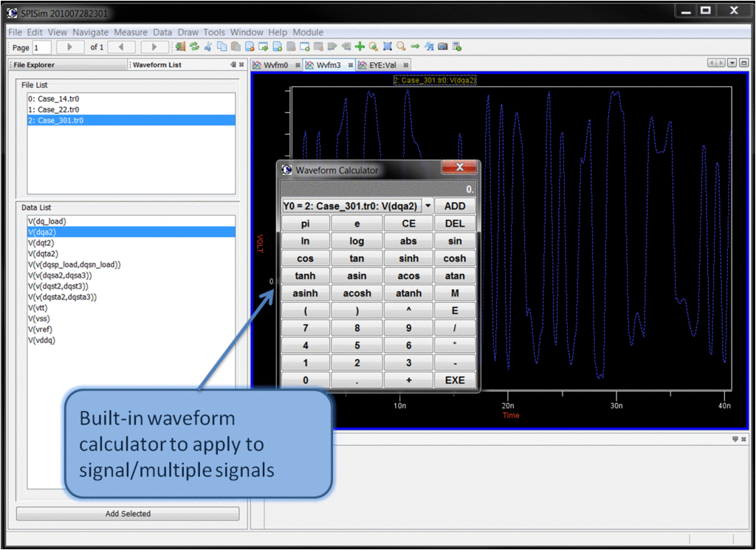The image size is (756, 550).
Task: Click the camera snapshot toolbar icon
Action: tap(443, 47)
